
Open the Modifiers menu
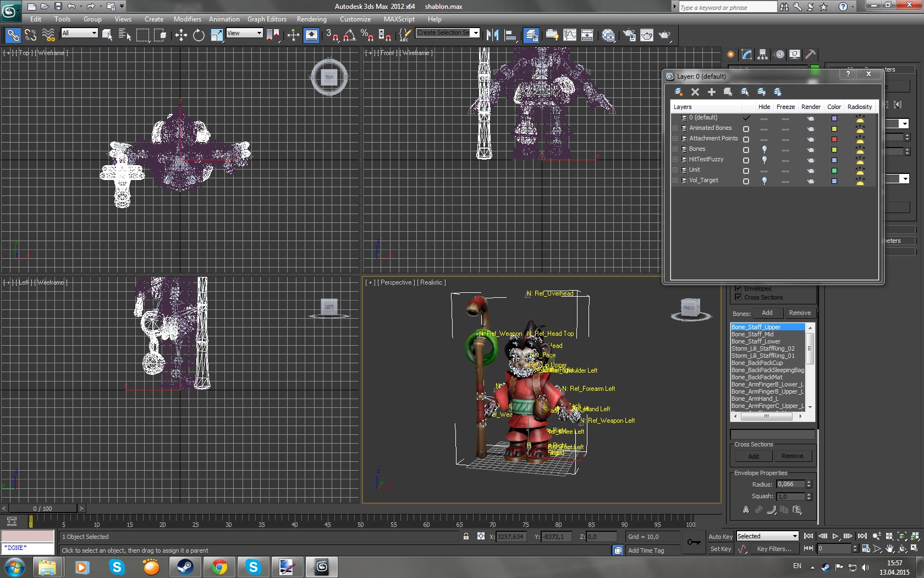coord(187,19)
